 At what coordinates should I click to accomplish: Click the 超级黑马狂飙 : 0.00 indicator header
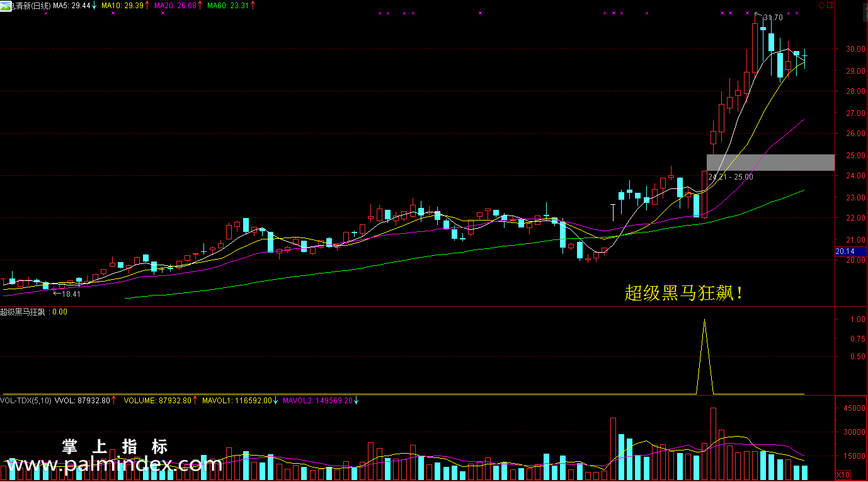pyautogui.click(x=34, y=312)
